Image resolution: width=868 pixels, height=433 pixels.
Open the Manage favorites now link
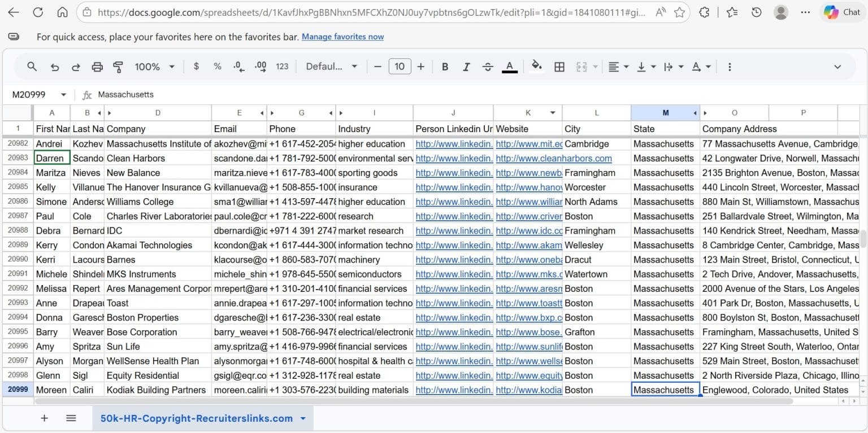[342, 37]
